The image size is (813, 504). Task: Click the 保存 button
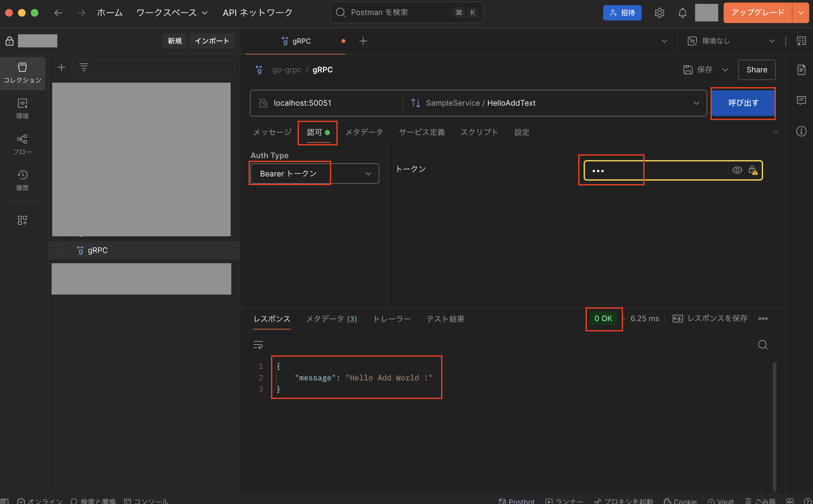[698, 70]
